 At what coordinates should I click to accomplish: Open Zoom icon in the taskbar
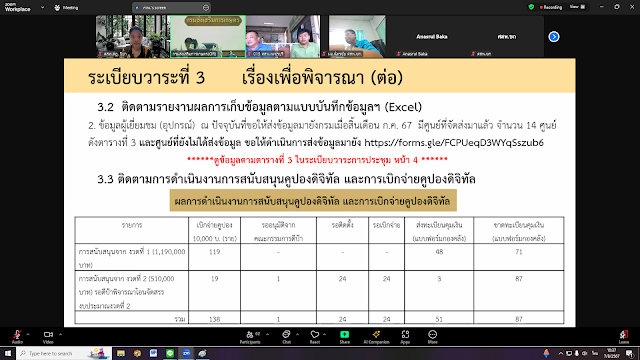(x=186, y=353)
